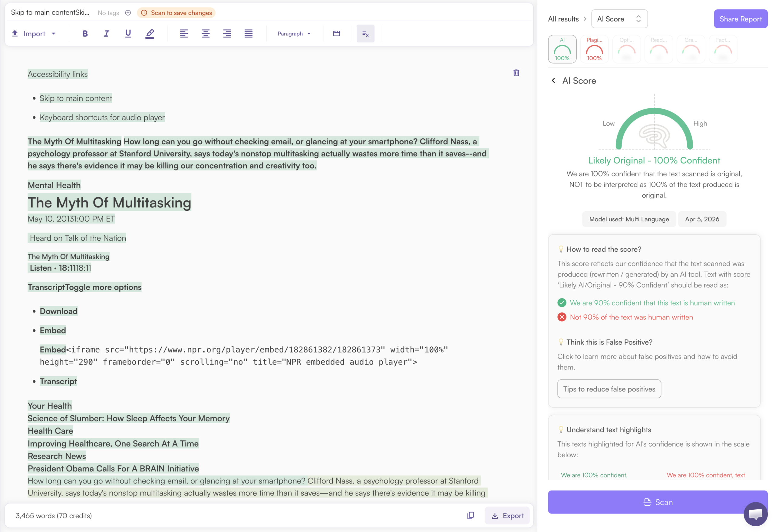Add a tag with plus icon
The width and height of the screenshot is (775, 532).
point(128,13)
